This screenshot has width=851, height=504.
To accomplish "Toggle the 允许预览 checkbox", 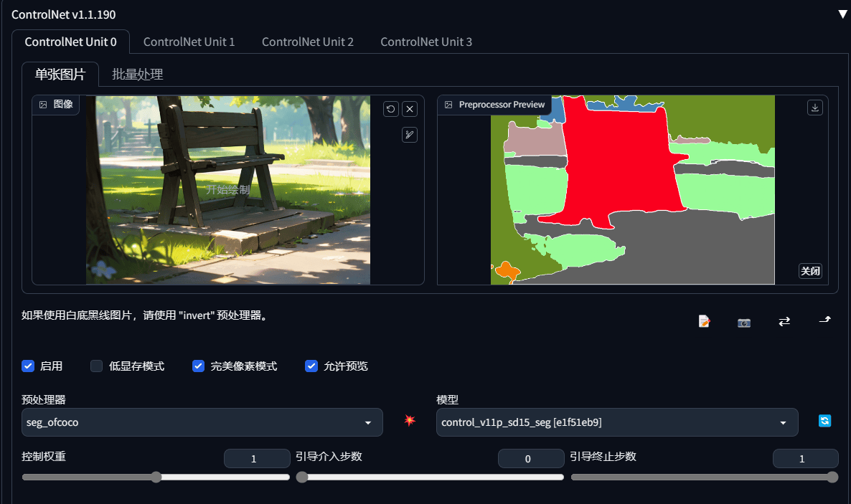I will click(x=311, y=366).
